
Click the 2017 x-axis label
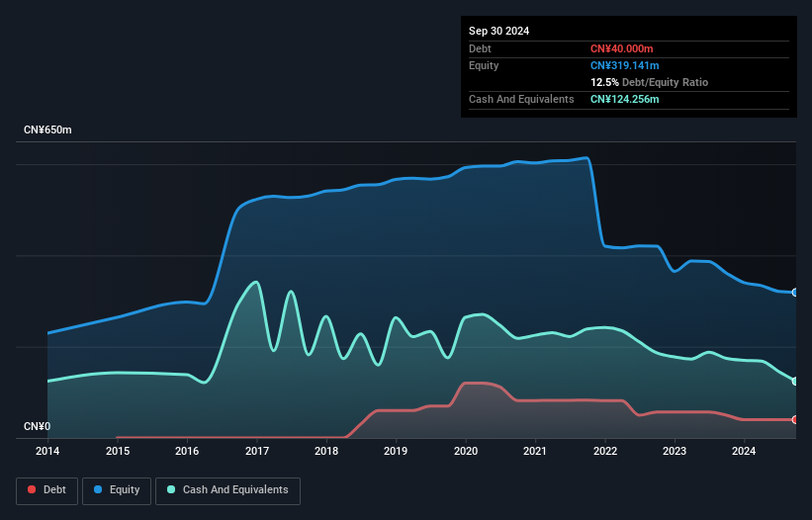click(x=257, y=451)
